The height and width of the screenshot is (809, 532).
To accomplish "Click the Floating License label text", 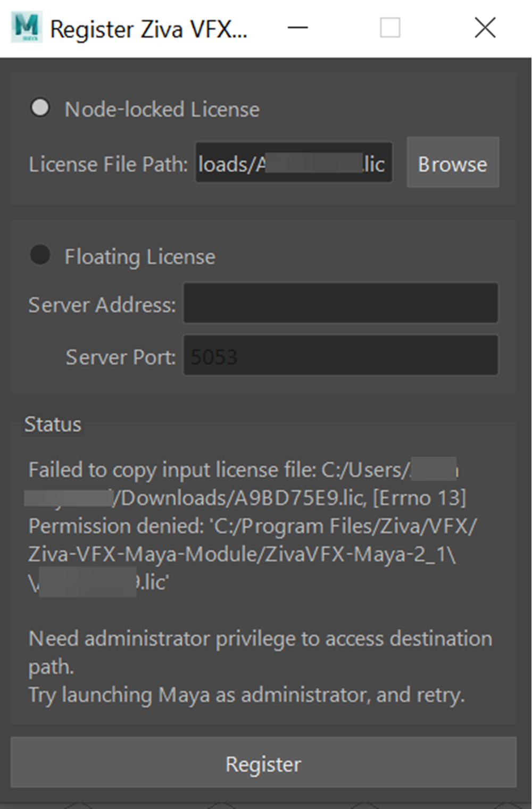I will tap(140, 257).
